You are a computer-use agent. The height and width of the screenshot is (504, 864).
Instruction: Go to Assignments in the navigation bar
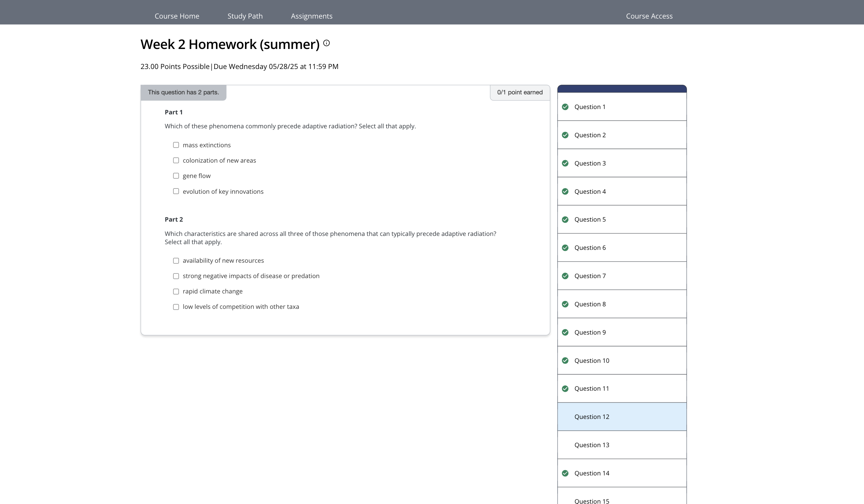[x=311, y=16]
